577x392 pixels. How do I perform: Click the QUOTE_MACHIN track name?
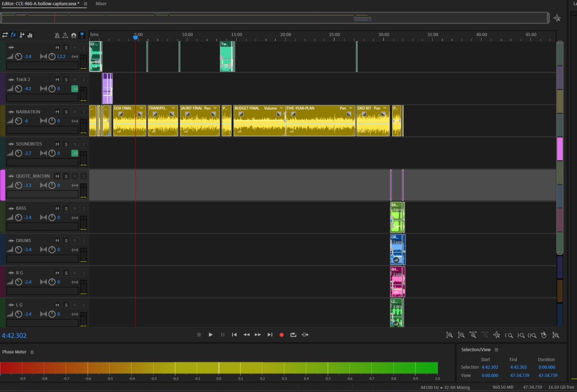pos(33,176)
